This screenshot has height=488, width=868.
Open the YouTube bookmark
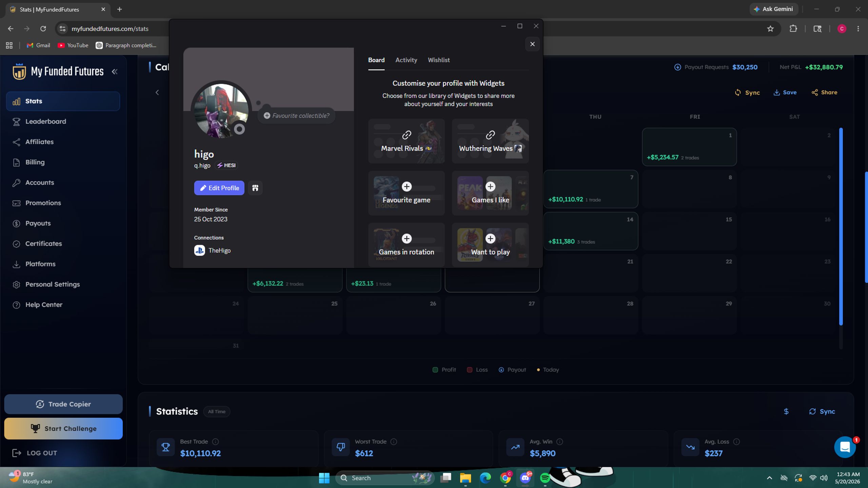tap(73, 45)
